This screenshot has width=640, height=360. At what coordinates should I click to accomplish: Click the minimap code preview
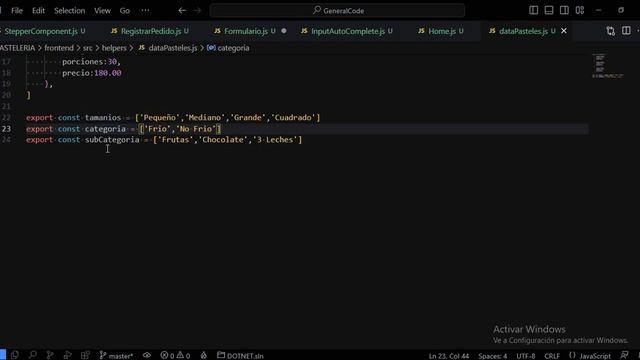[607, 66]
